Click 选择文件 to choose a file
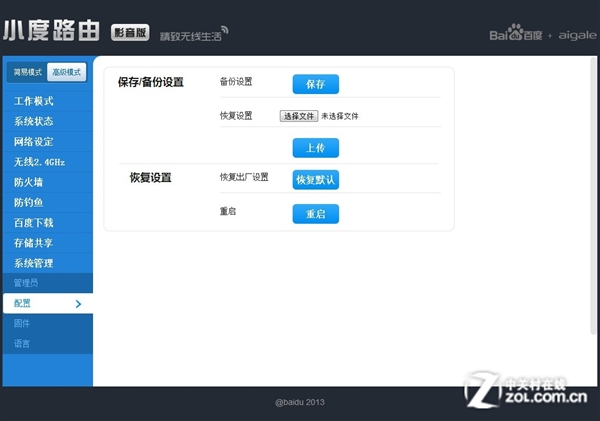600x421 pixels. 299,116
